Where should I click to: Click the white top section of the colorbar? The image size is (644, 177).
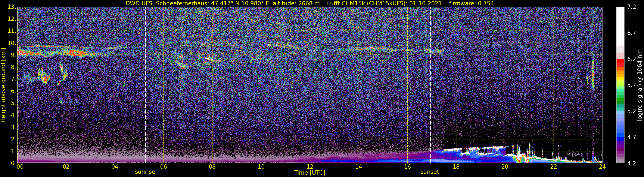click(x=620, y=26)
